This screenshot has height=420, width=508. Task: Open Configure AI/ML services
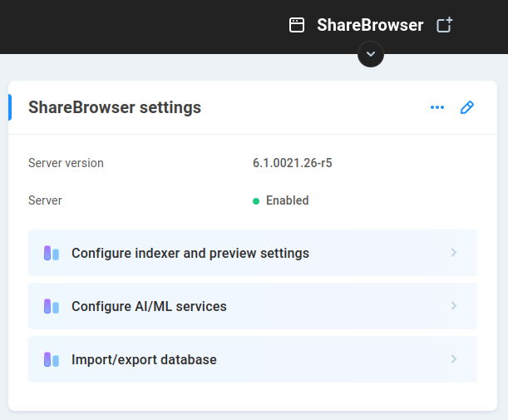(x=253, y=306)
